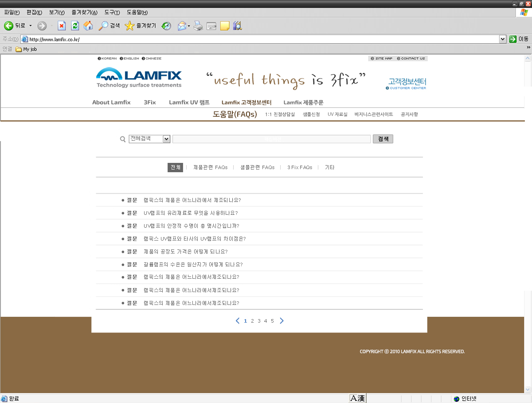The width and height of the screenshot is (532, 403).
Task: Go to the browser Home page icon
Action: point(88,26)
